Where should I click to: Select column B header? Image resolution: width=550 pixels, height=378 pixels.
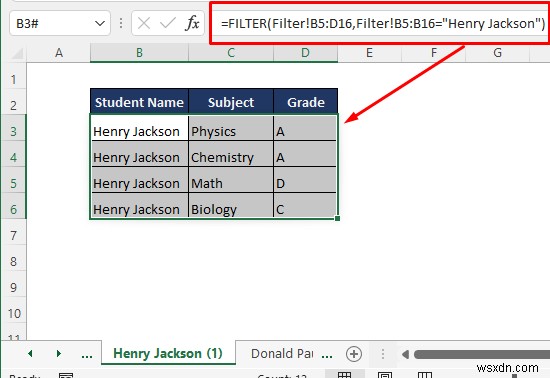(x=139, y=53)
